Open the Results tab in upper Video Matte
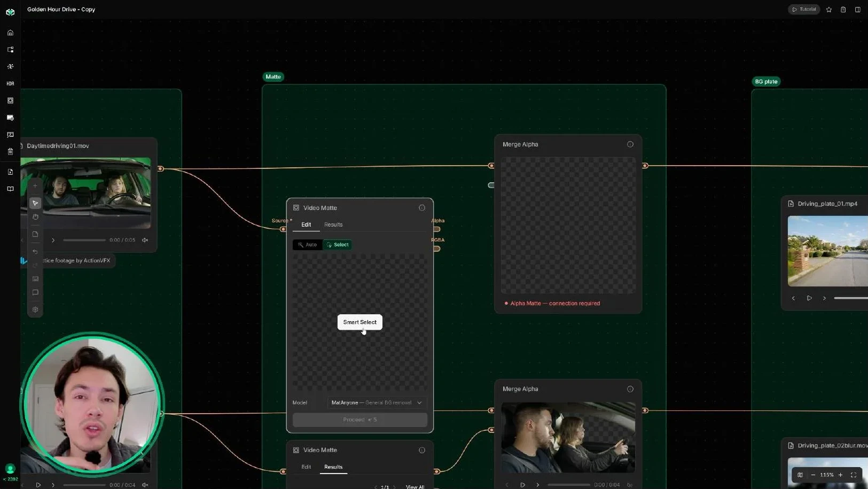868x489 pixels. coord(333,224)
